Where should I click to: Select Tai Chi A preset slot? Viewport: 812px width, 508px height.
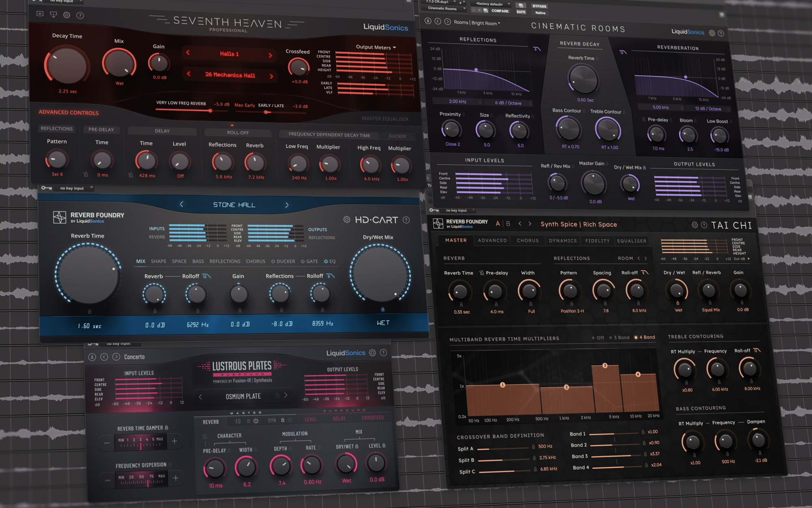[498, 224]
